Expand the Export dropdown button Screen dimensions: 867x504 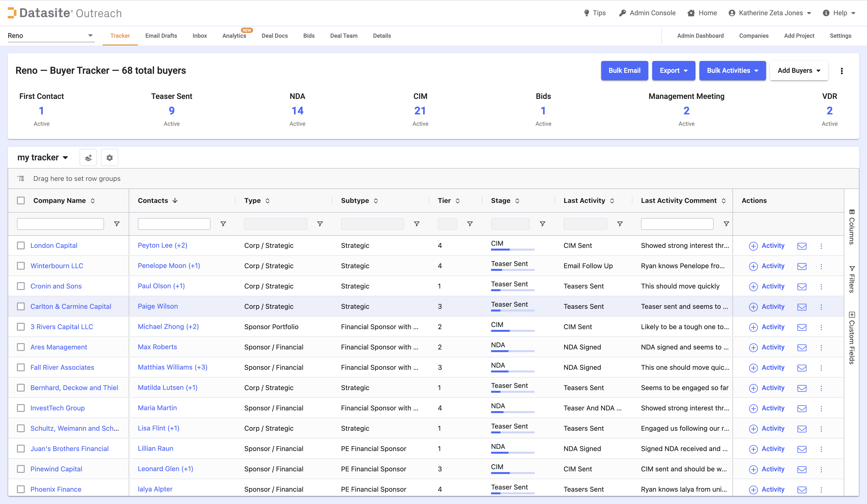[673, 71]
